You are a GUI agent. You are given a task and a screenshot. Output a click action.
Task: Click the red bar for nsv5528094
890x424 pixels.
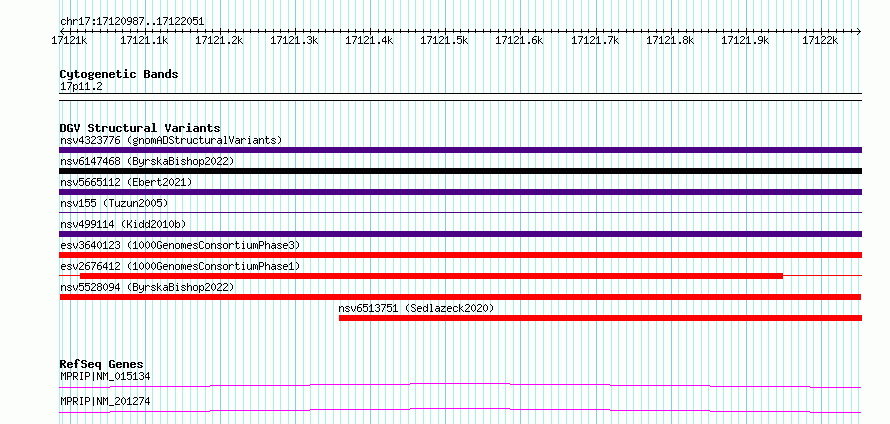pos(460,297)
